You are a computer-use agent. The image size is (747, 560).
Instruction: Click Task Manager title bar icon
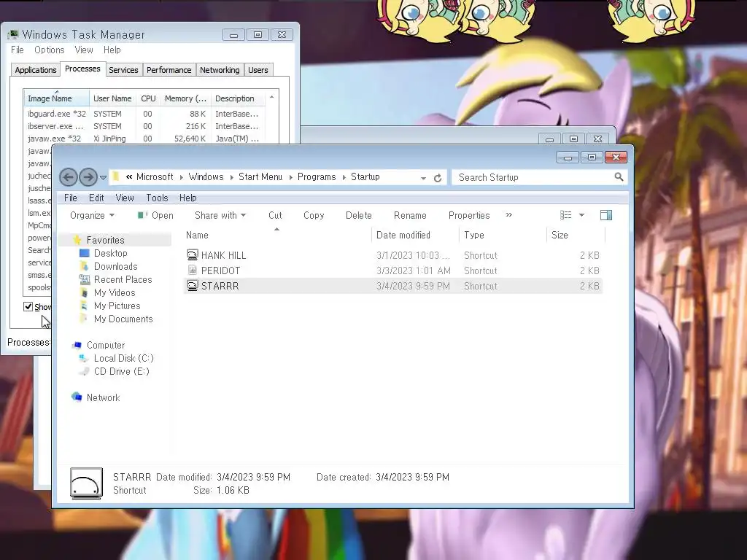pyautogui.click(x=13, y=35)
